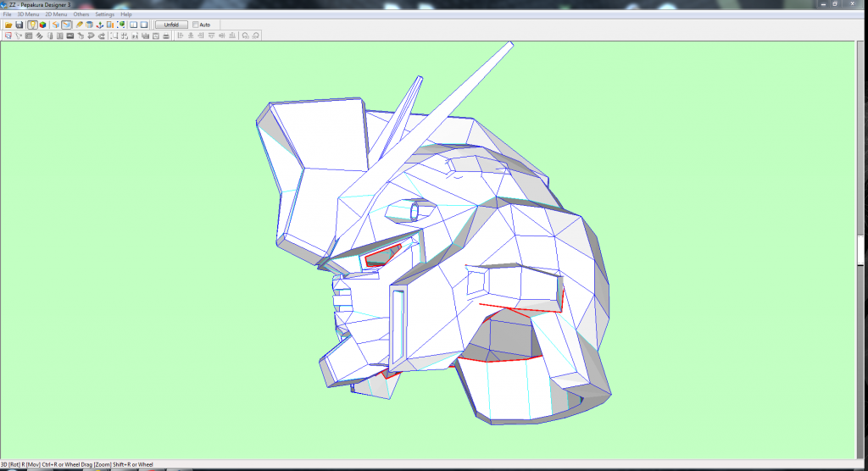This screenshot has width=868, height=471.
Task: Expand the 2D Menu
Action: (56, 14)
